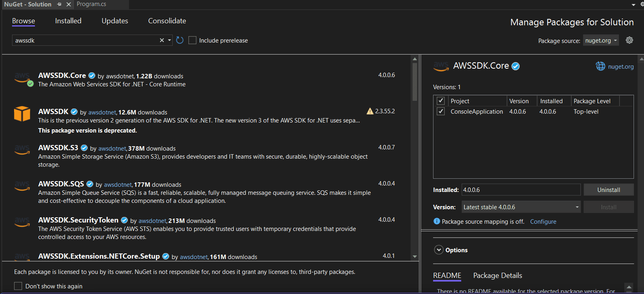Screen dimensions: 644x294
Task: Click package list scroll up arrow
Action: 415,59
